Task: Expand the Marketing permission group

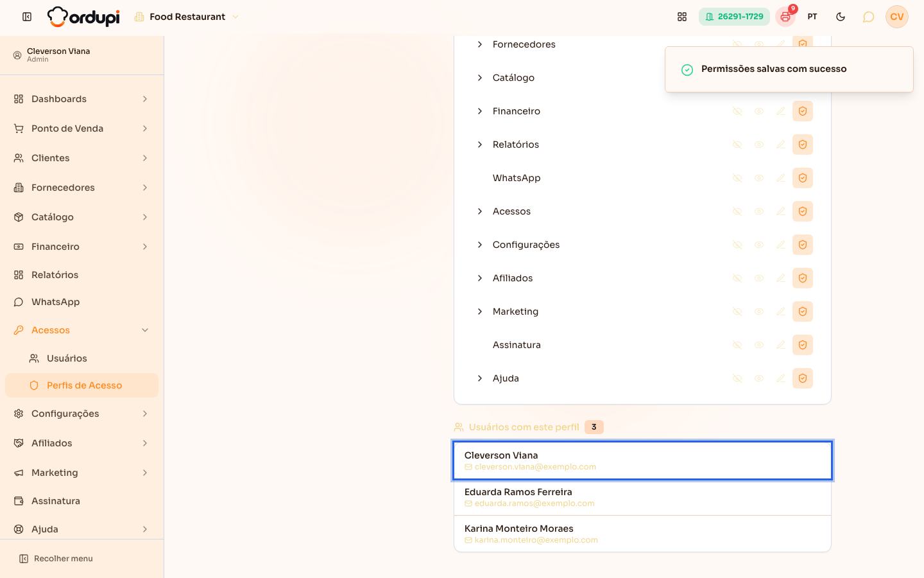Action: pyautogui.click(x=480, y=311)
